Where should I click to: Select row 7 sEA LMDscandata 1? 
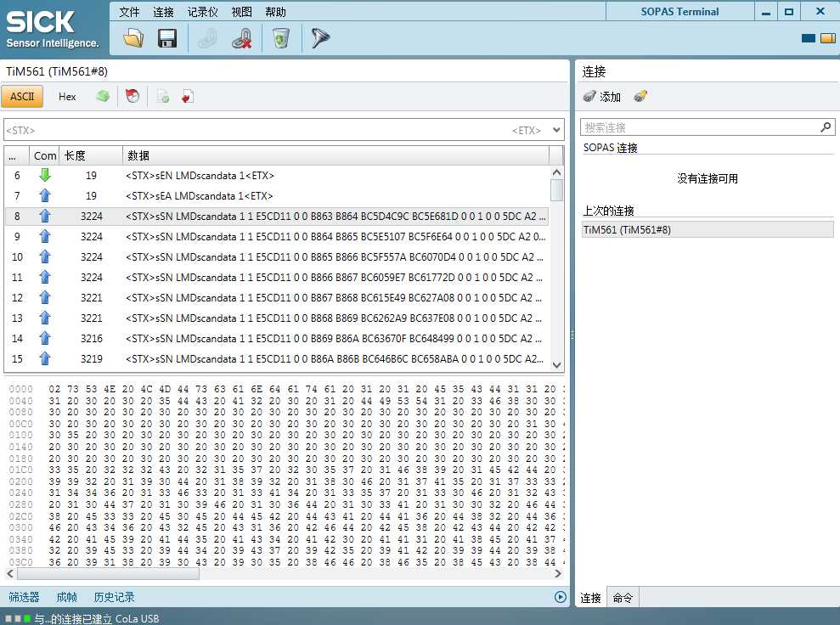tap(277, 195)
